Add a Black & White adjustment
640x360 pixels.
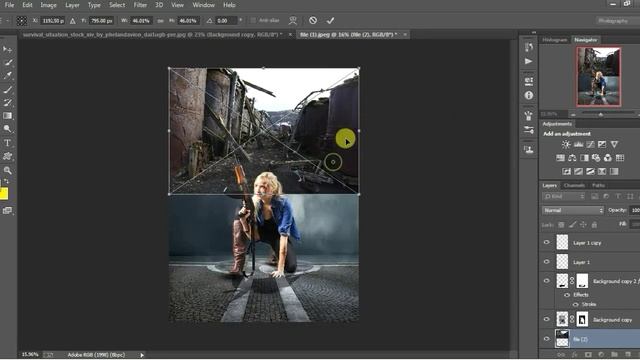click(x=584, y=158)
